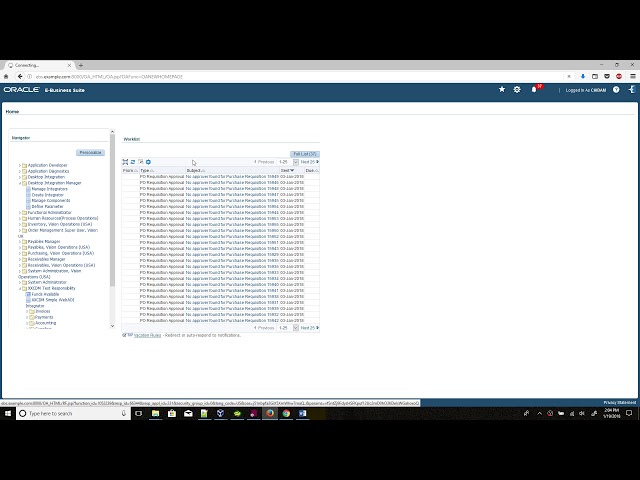Open the Help question mark icon

[x=616, y=89]
